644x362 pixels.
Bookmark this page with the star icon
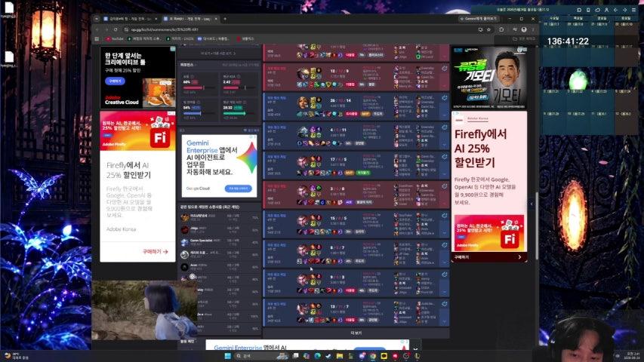coord(488,29)
